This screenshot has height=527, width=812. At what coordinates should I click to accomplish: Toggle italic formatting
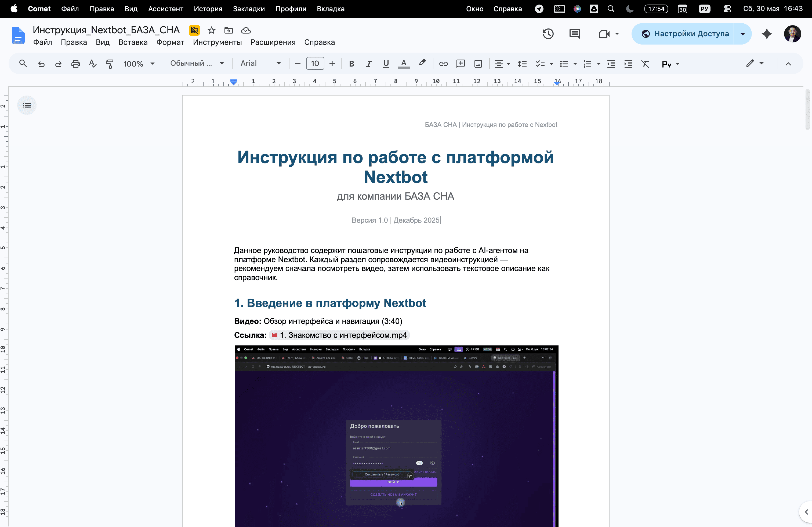click(x=368, y=64)
